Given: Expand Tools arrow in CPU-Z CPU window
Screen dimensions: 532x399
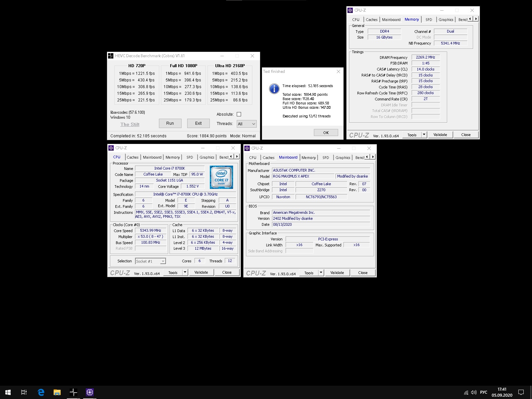Looking at the screenshot, I should [185, 272].
